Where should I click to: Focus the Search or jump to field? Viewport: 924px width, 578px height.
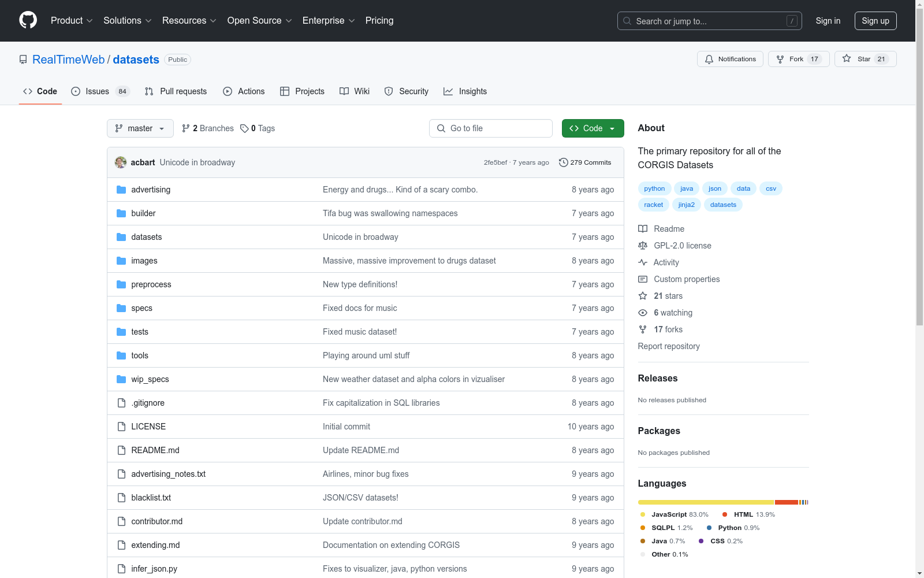click(x=710, y=21)
